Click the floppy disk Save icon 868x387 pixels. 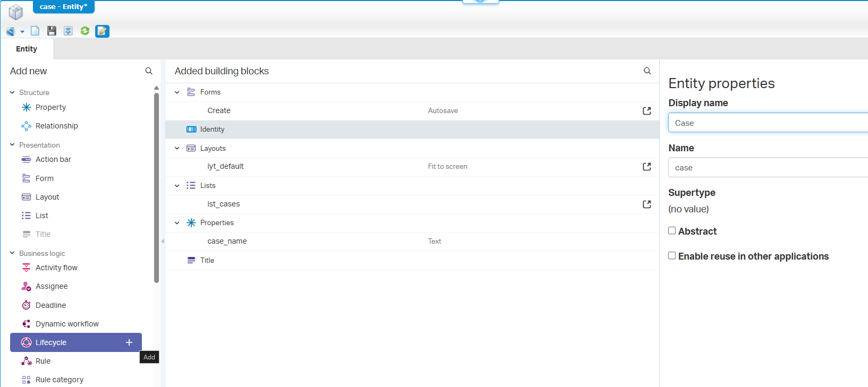click(52, 31)
